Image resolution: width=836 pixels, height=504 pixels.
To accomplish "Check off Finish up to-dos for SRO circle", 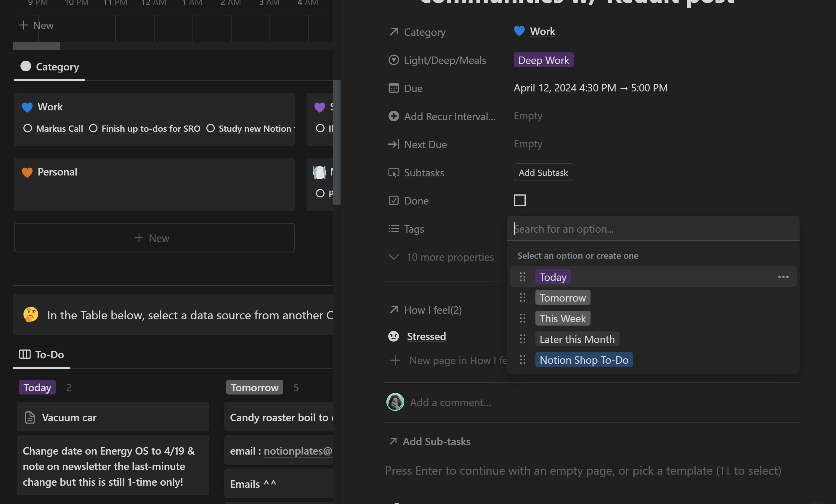I will pyautogui.click(x=93, y=128).
